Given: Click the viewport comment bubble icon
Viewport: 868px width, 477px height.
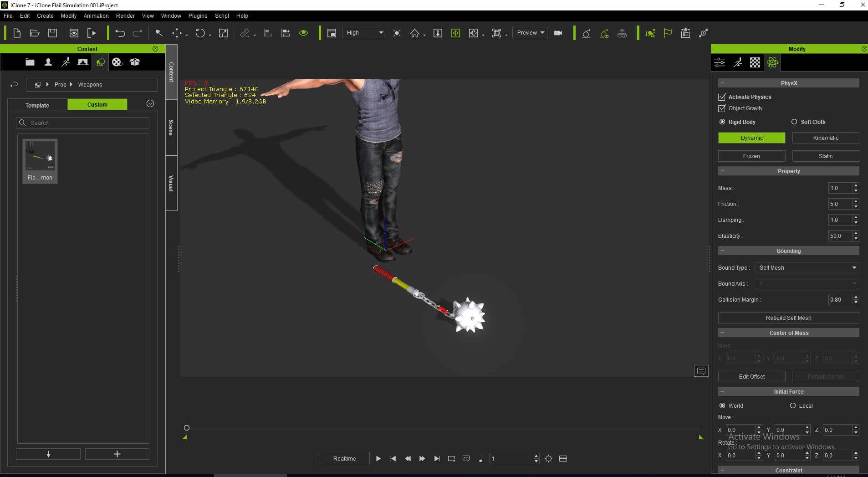Looking at the screenshot, I should tap(701, 371).
